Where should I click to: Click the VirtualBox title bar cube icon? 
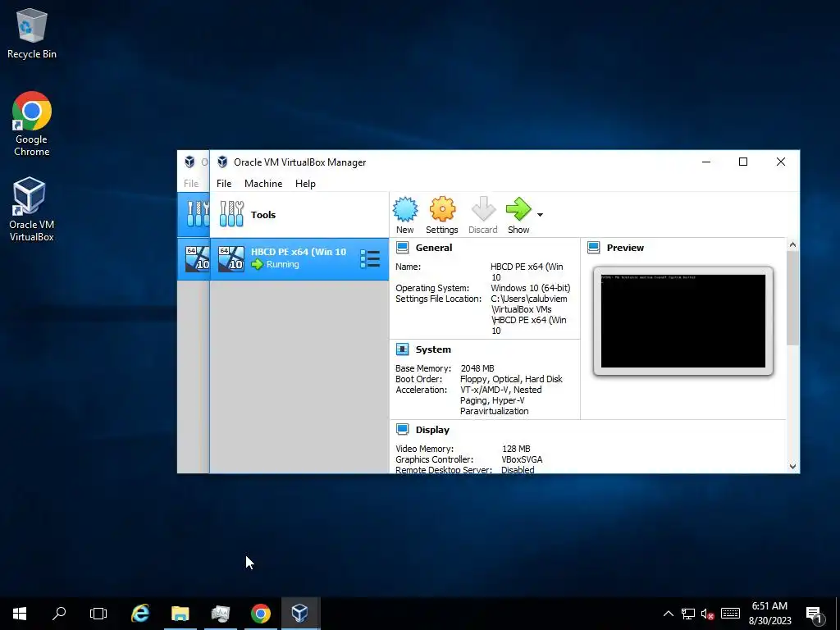222,162
